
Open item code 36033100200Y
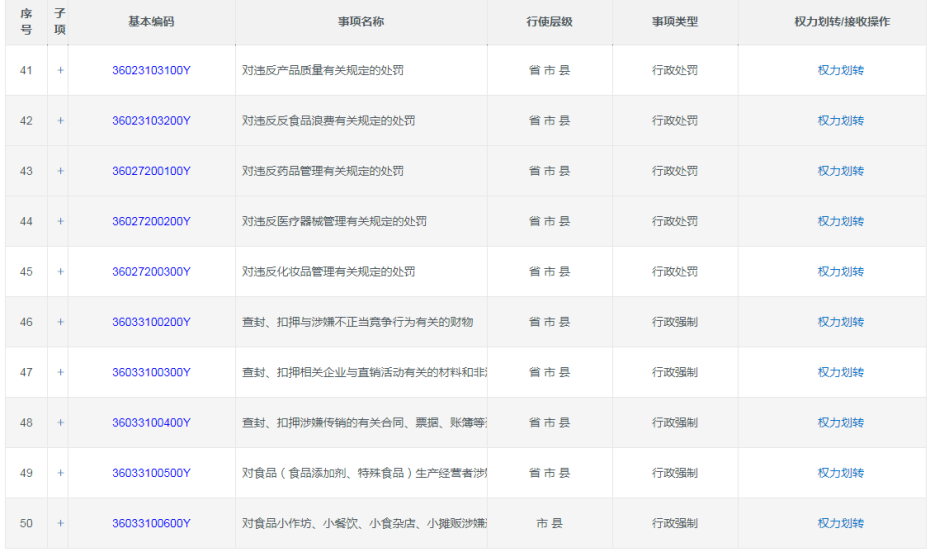151,322
